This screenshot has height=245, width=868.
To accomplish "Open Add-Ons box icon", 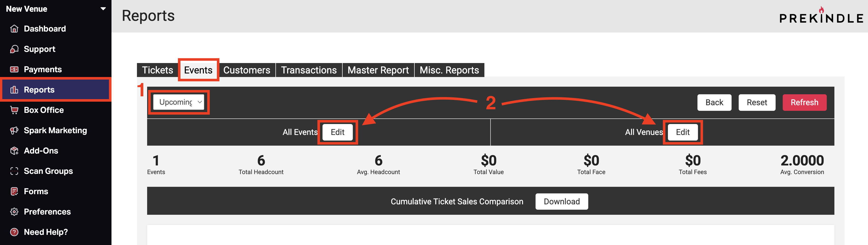I will [14, 151].
